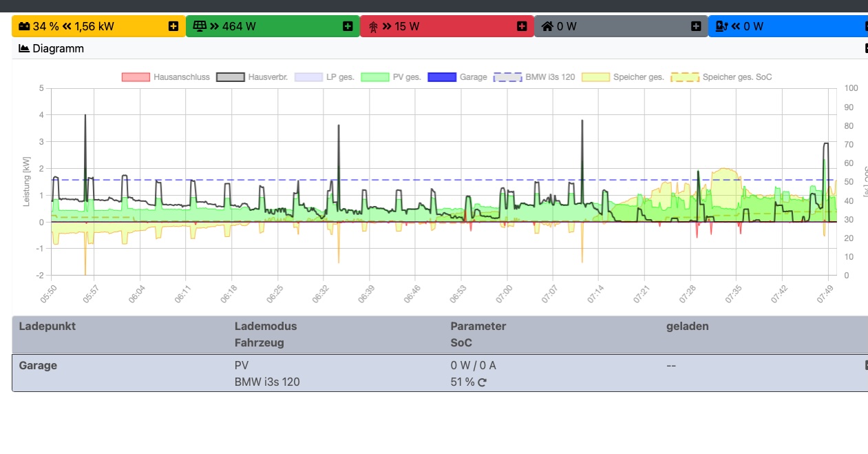Toggle Hausanschluss series in legend
868x454 pixels.
click(165, 77)
